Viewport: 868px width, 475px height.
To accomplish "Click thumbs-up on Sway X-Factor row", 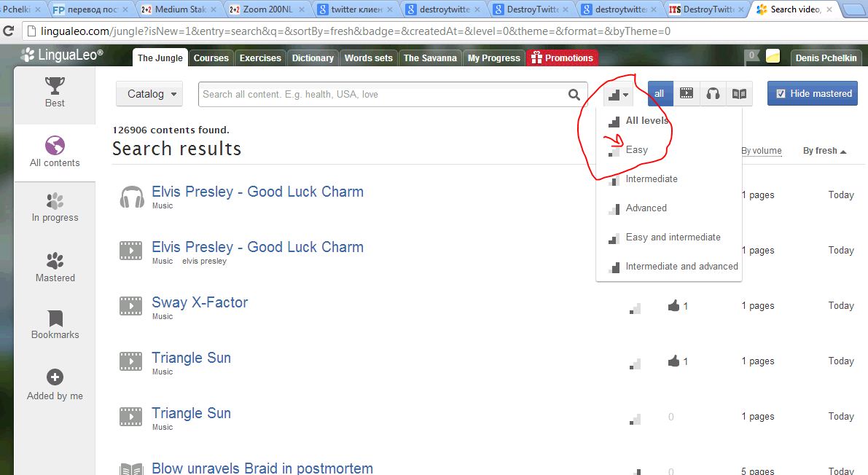I will point(673,305).
